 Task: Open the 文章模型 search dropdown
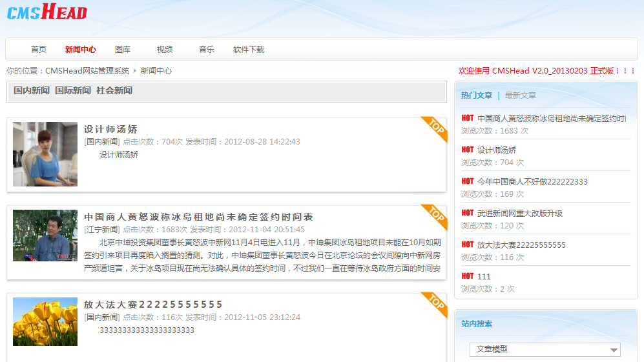point(545,349)
